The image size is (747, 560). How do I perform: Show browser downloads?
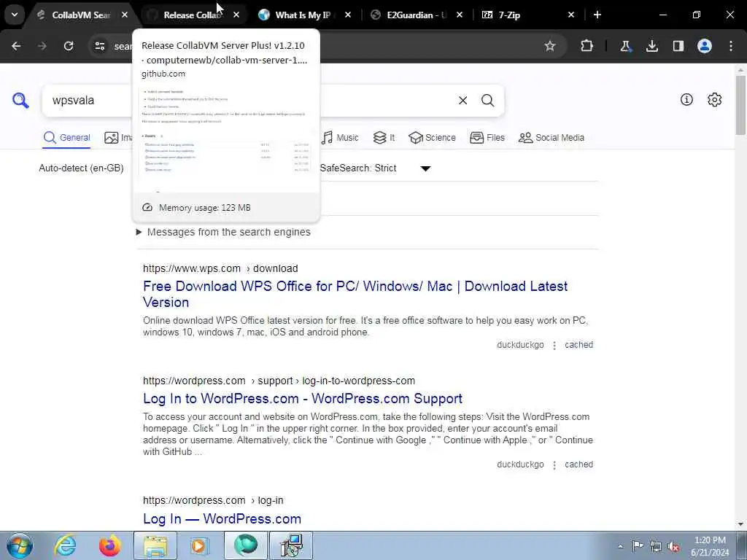click(651, 46)
